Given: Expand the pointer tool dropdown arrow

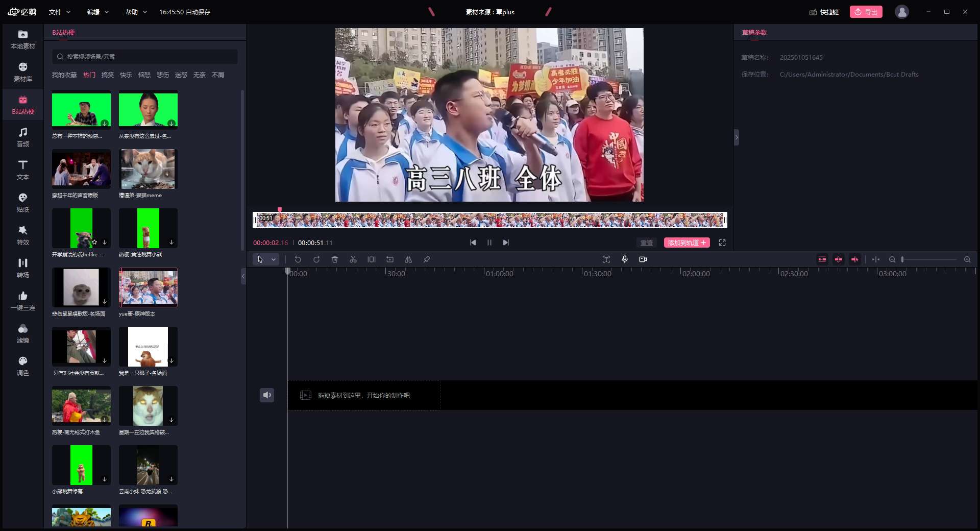Looking at the screenshot, I should [x=274, y=259].
